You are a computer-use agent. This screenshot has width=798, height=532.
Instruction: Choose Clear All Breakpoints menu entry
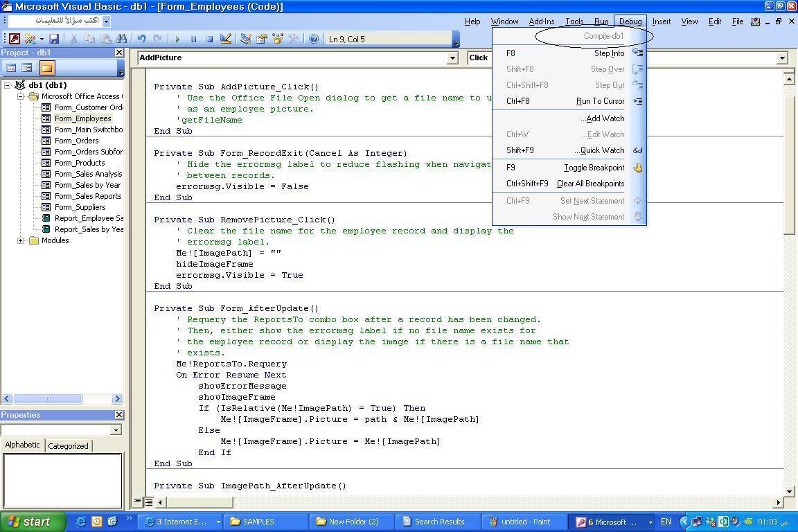[569, 184]
